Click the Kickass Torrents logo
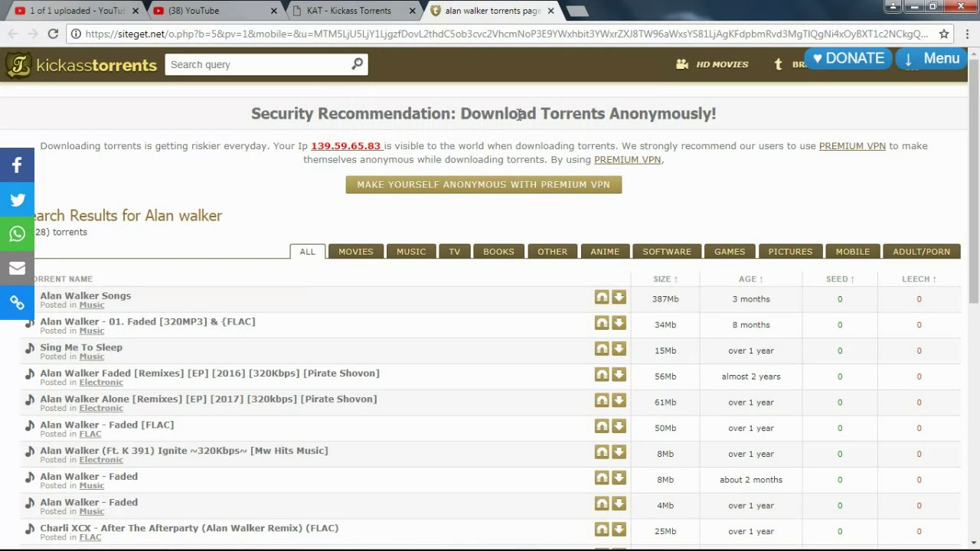The height and width of the screenshot is (551, 980). [81, 65]
